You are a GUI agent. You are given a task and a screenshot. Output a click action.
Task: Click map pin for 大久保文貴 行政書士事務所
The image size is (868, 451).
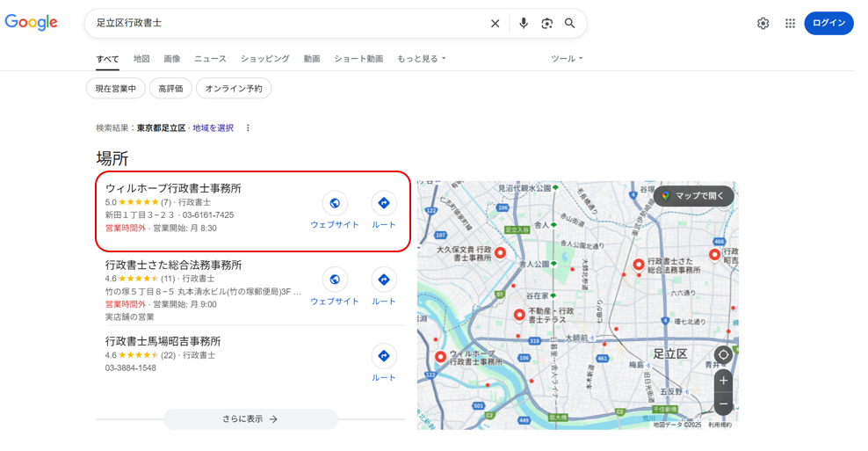click(x=501, y=253)
